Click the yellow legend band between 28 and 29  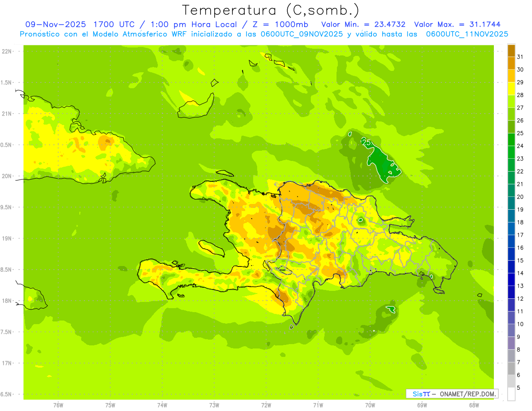(x=511, y=89)
